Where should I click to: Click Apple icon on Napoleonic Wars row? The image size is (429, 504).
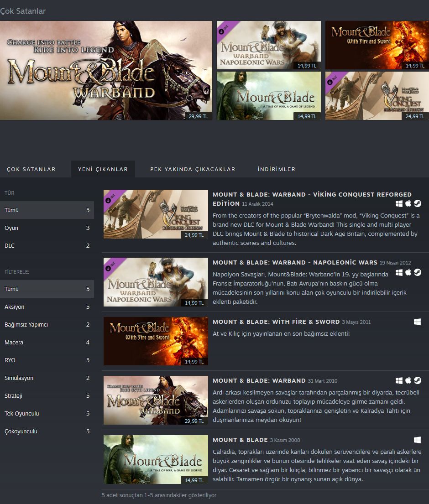(408, 272)
